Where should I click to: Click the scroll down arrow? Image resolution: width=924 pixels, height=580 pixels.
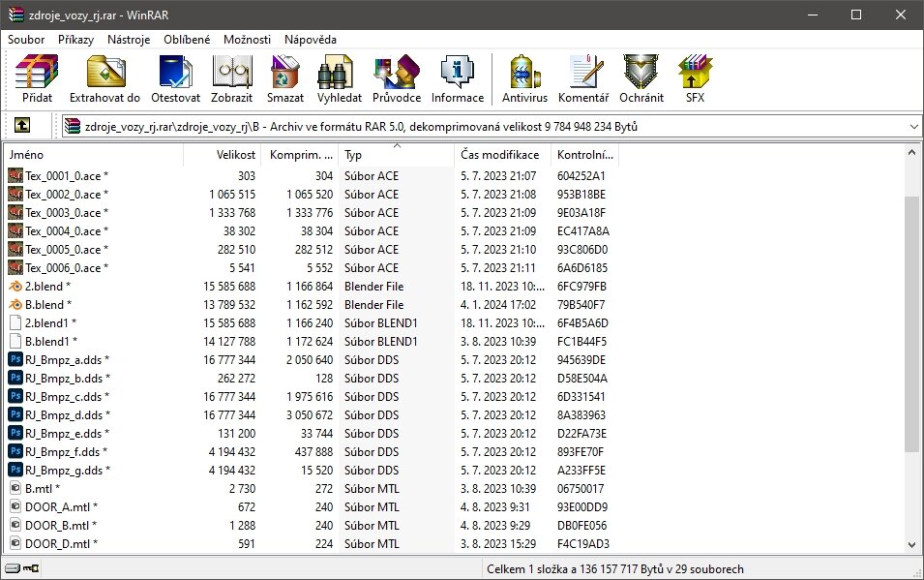point(911,544)
